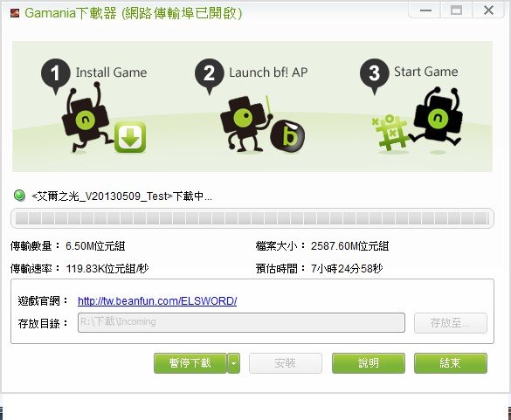Click the disabled 安裝 install button
The width and height of the screenshot is (511, 420).
286,363
